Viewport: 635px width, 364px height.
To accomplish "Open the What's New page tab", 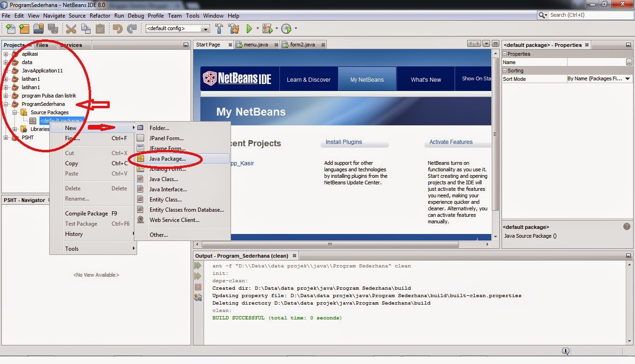I will [426, 79].
